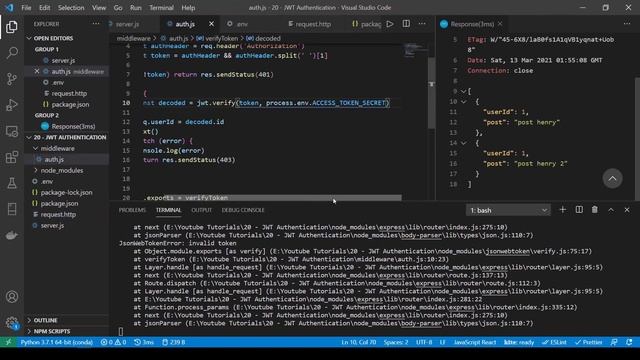Fold JSON object at response line 14
The width and height of the screenshot is (640, 360).
pos(464,143)
